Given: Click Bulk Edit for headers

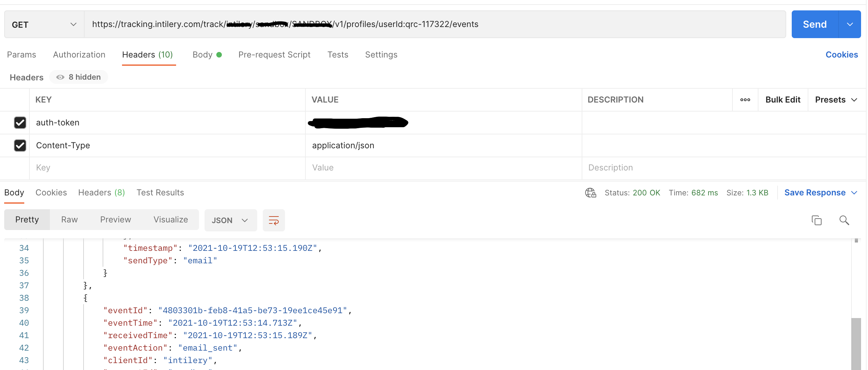Looking at the screenshot, I should (783, 100).
